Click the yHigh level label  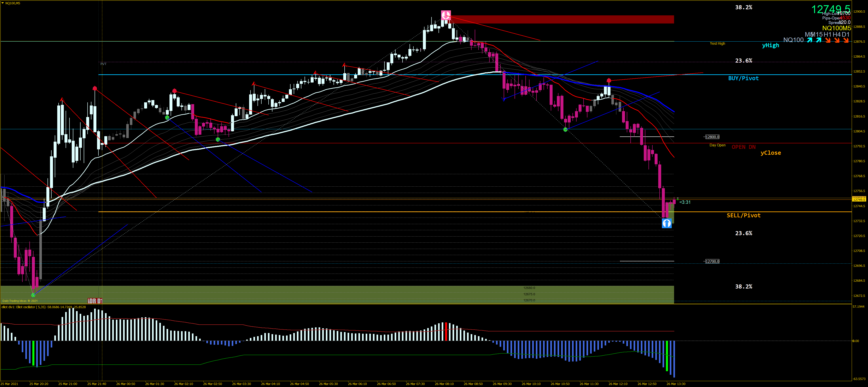(x=770, y=45)
